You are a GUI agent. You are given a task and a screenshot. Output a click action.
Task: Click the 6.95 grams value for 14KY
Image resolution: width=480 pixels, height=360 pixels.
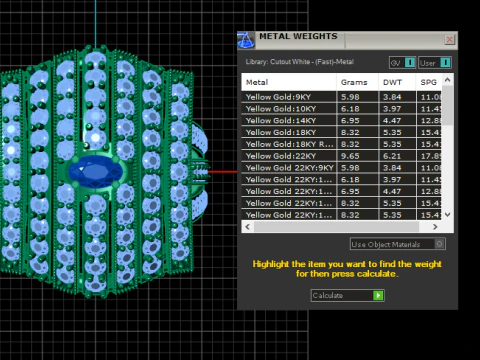[x=350, y=120]
